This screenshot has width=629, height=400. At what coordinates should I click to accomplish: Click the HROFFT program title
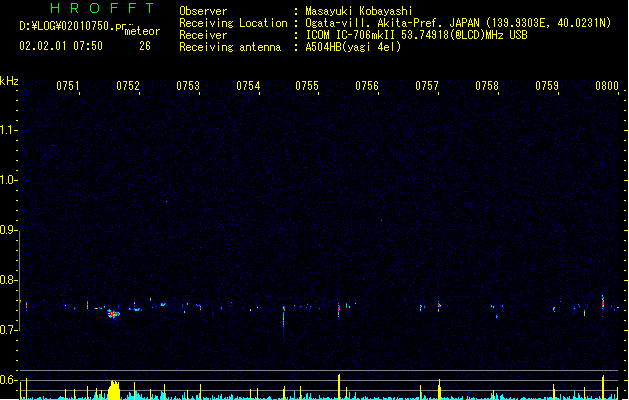click(102, 8)
